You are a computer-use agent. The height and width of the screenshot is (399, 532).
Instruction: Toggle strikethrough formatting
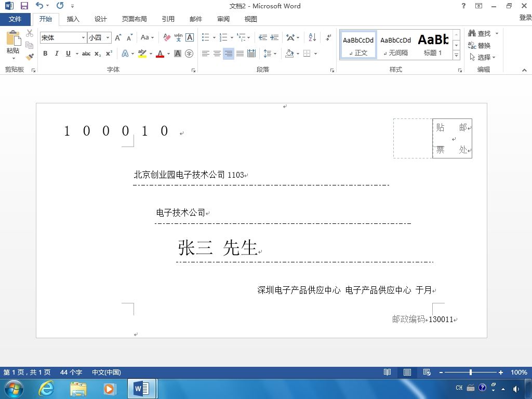coord(86,54)
